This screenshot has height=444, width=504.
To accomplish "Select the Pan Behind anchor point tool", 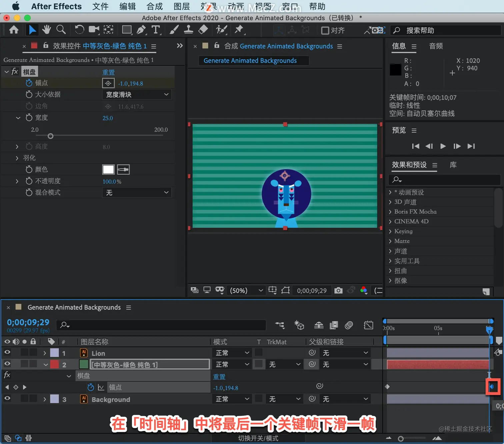I will click(108, 30).
